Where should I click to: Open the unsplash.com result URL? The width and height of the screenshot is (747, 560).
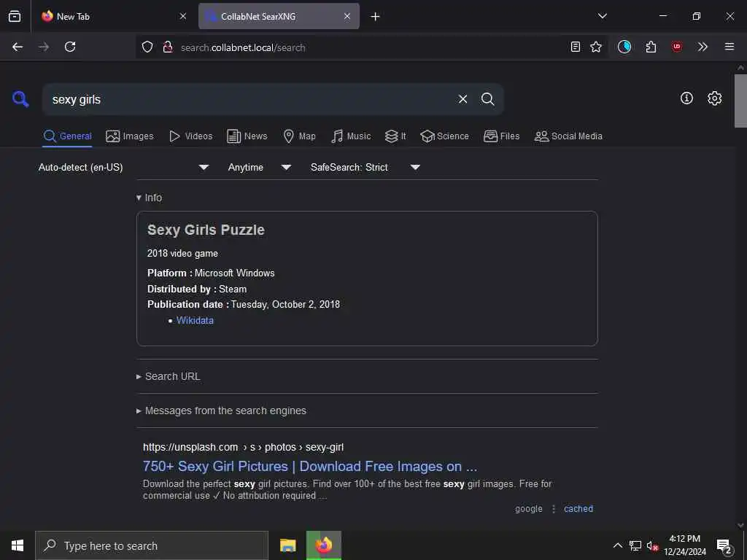click(x=243, y=447)
